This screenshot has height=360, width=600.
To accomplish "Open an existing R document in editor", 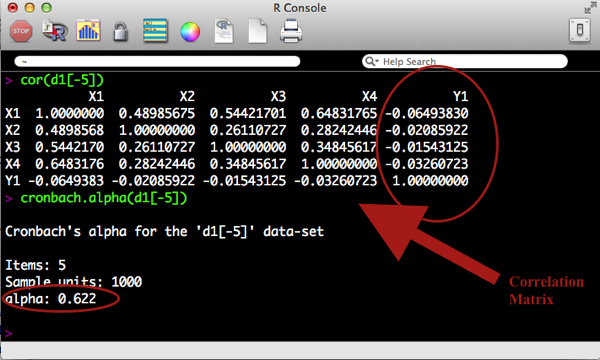I will pos(224,31).
